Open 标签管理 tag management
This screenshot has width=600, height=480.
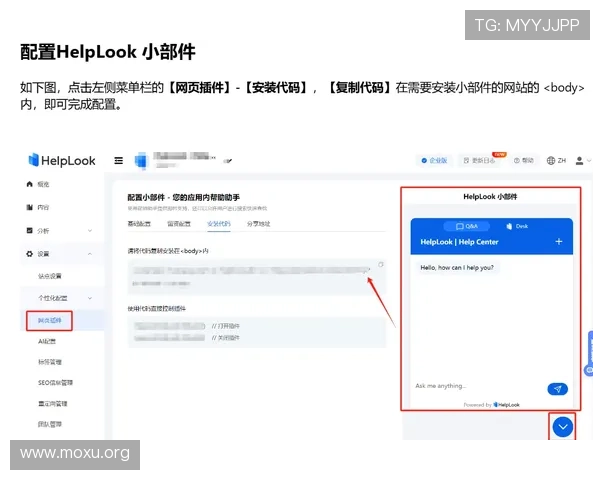coord(50,362)
